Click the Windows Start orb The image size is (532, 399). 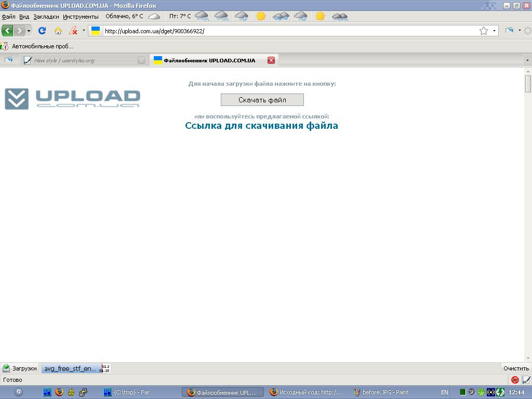(19, 392)
